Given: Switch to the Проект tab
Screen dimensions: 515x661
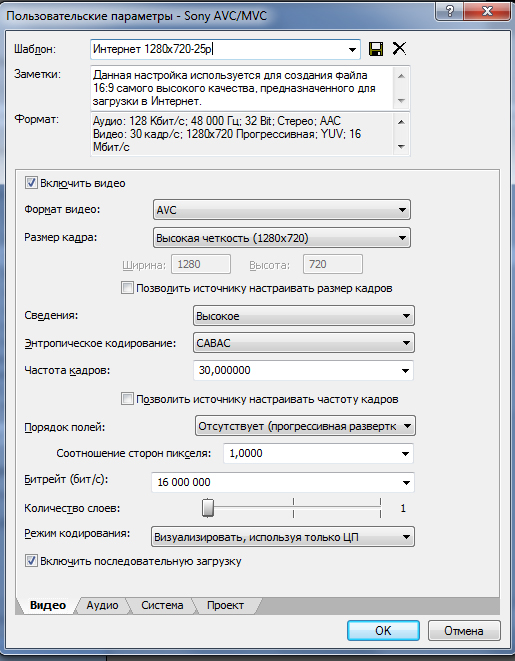Looking at the screenshot, I should pyautogui.click(x=225, y=605).
